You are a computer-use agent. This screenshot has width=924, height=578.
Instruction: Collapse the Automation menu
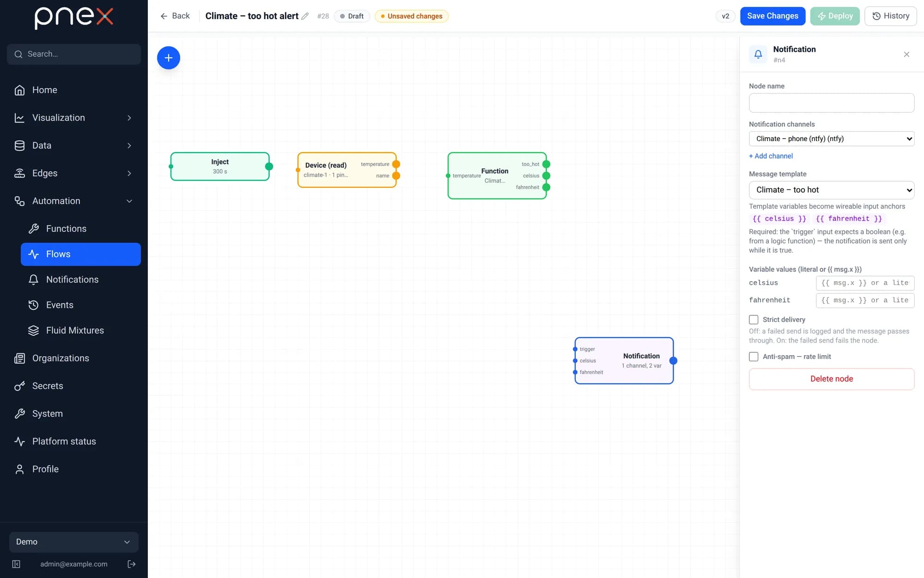click(x=74, y=201)
